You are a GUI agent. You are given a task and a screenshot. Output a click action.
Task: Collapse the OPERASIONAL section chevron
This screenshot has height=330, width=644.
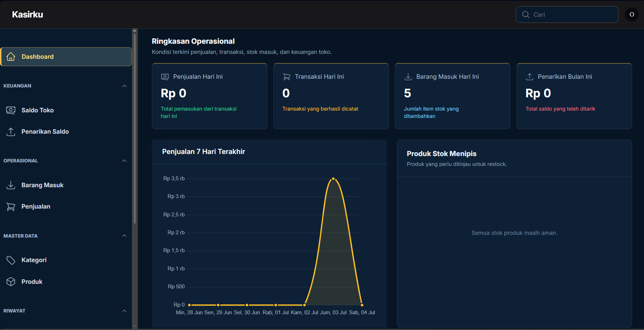124,161
